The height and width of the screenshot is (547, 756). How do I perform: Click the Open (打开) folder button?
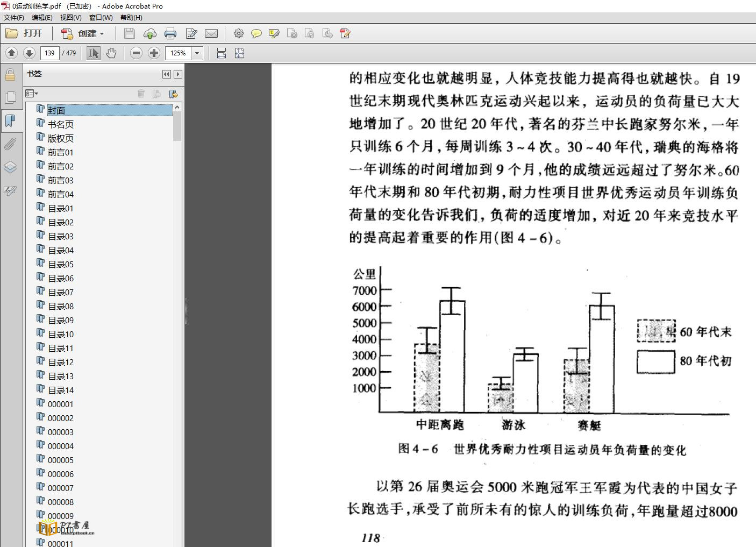tap(24, 33)
